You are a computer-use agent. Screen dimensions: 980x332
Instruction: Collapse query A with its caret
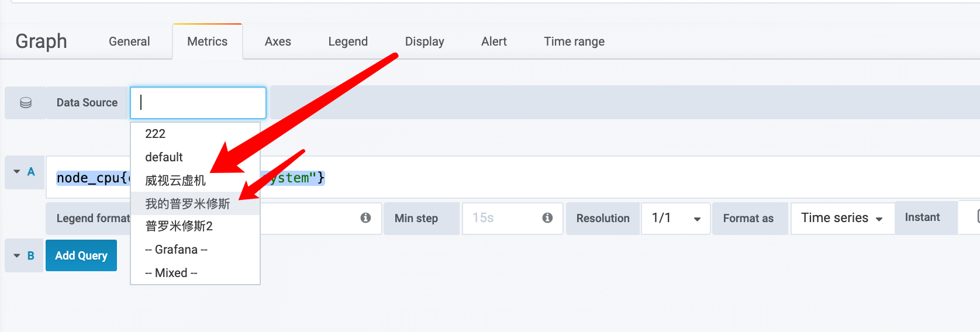[x=17, y=172]
